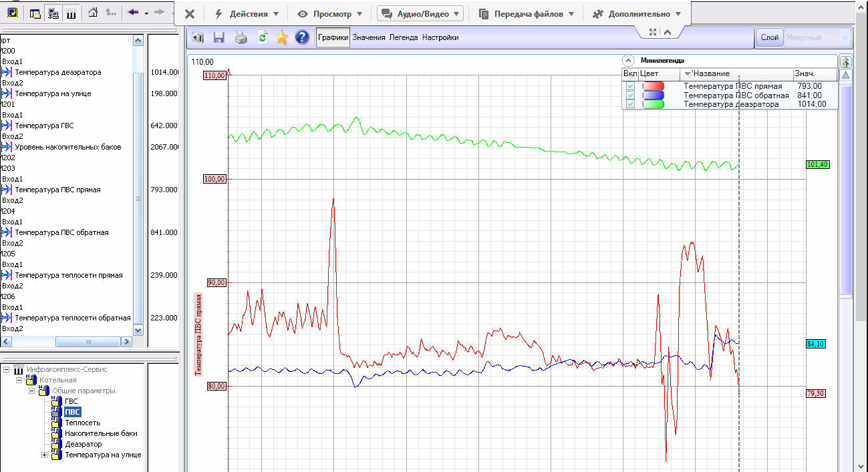Click the yellow star favorites icon
The width and height of the screenshot is (868, 472).
click(x=282, y=38)
